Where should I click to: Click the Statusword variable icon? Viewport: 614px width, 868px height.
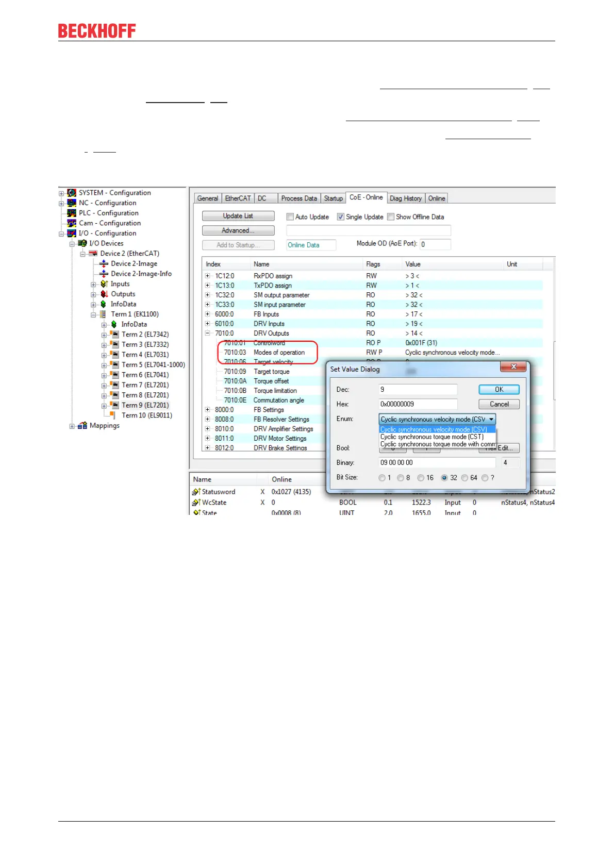tap(196, 492)
